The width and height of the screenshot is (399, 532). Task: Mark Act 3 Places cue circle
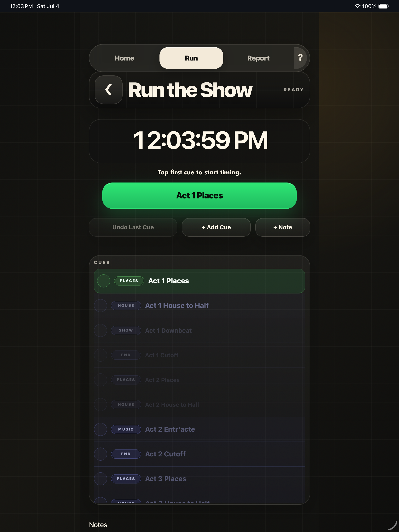click(101, 479)
